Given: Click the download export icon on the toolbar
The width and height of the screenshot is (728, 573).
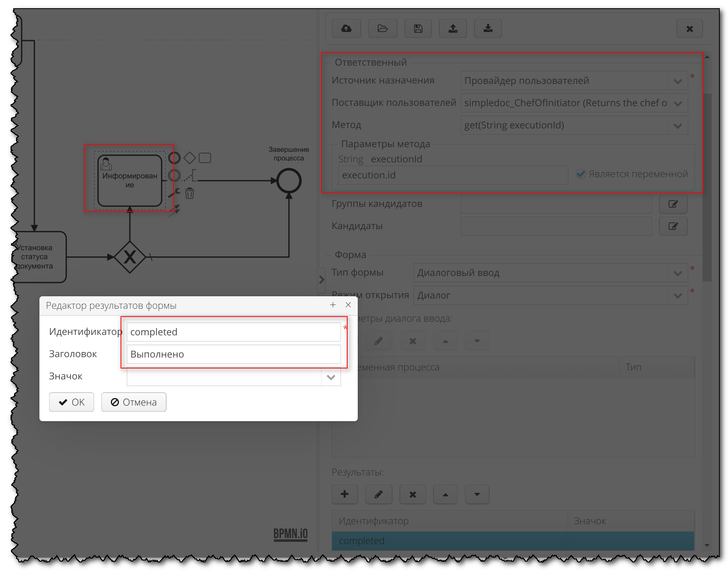Looking at the screenshot, I should click(487, 28).
